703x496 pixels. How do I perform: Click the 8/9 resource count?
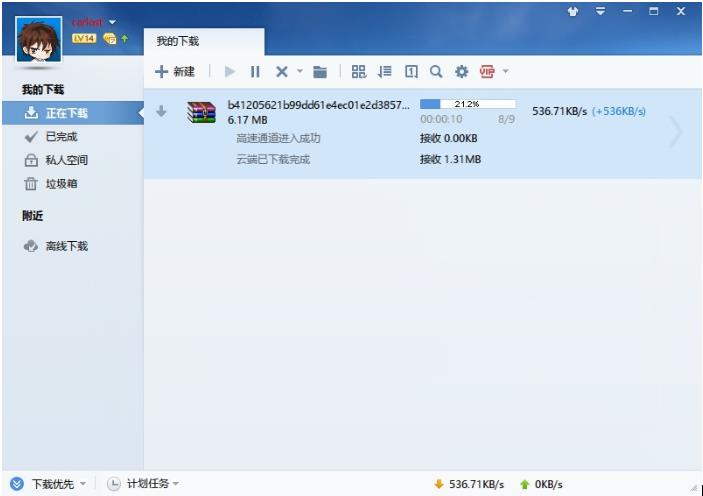506,119
